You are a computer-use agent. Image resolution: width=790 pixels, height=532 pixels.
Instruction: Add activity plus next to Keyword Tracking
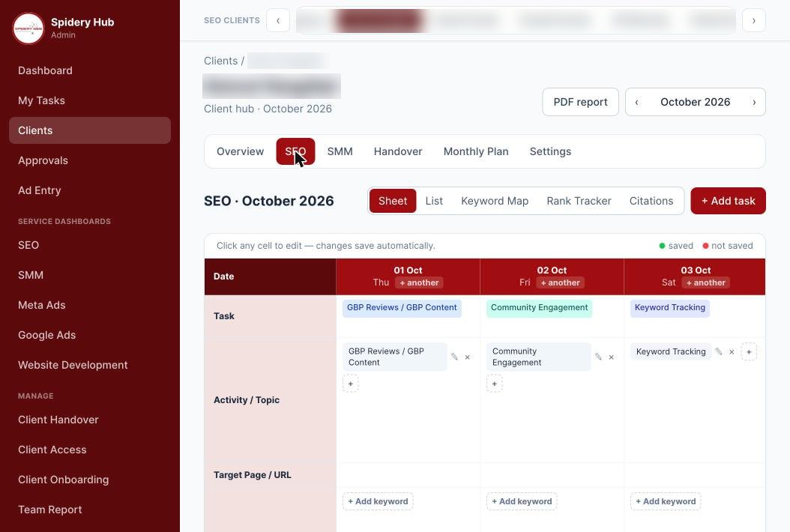pyautogui.click(x=749, y=351)
